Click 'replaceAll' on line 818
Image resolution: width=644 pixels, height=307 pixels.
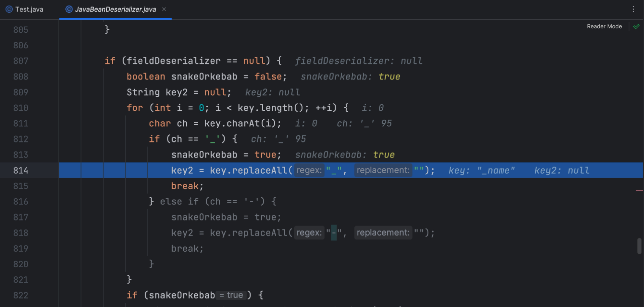260,233
